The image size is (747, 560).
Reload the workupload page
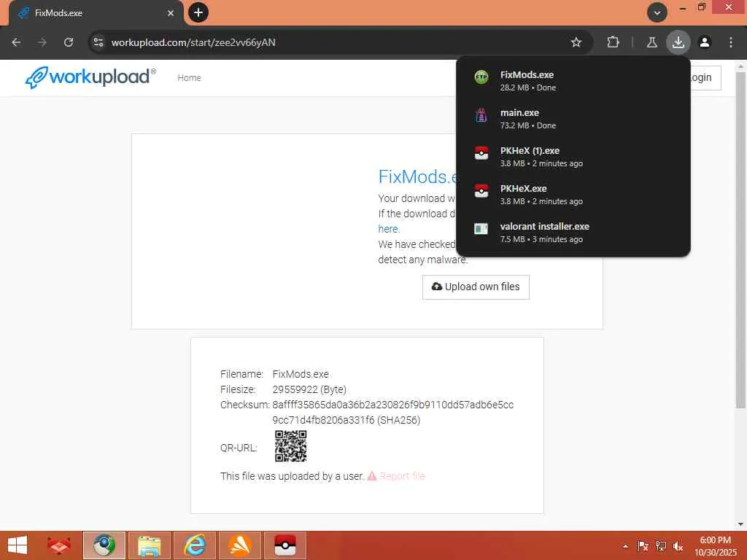click(x=69, y=42)
